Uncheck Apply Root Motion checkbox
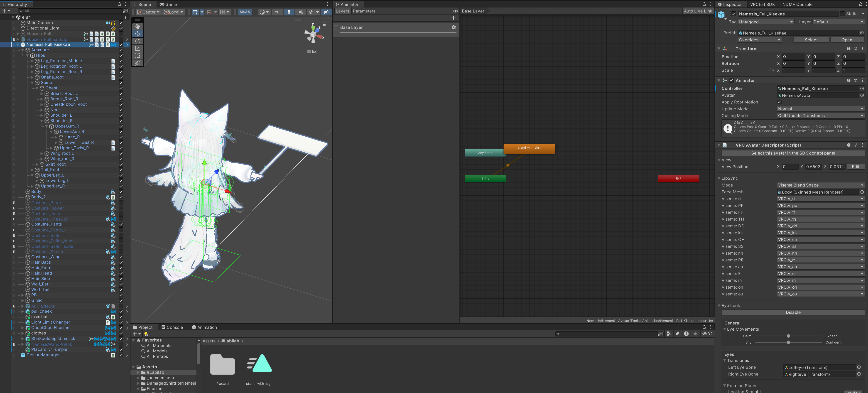 [779, 102]
